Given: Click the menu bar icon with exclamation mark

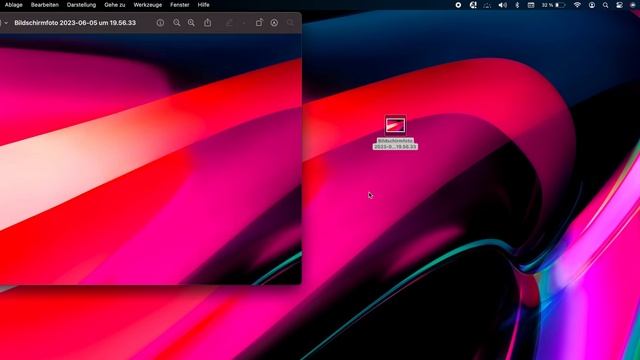Looking at the screenshot, I should click(x=473, y=5).
